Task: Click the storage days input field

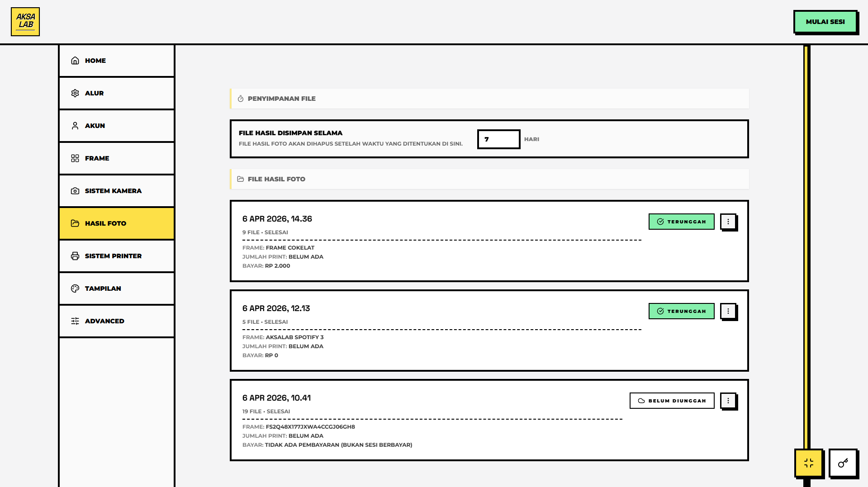Action: coord(498,139)
